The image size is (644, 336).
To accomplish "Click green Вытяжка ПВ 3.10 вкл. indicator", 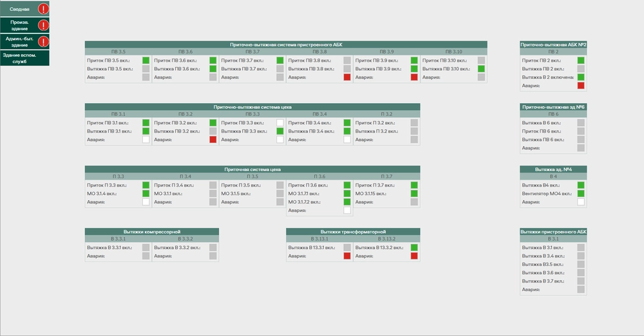I will pos(481,68).
